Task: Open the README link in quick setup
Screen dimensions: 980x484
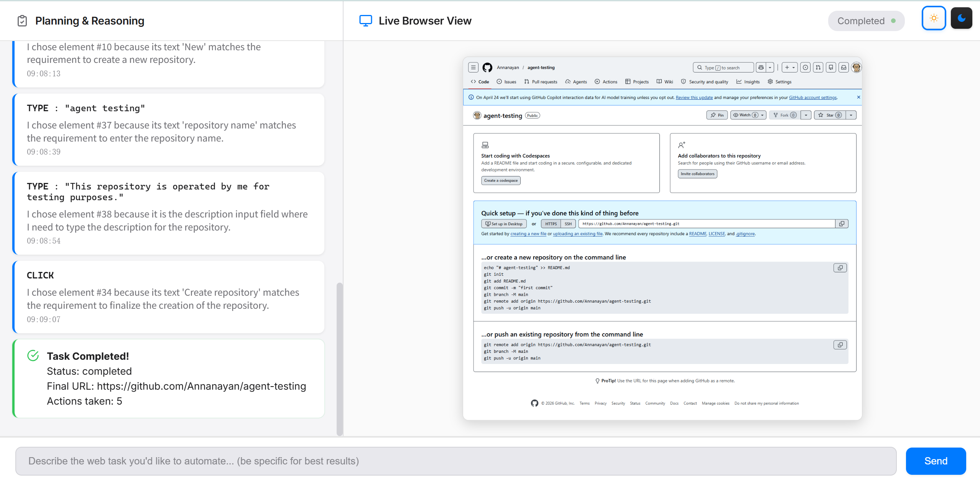Action: click(x=697, y=234)
